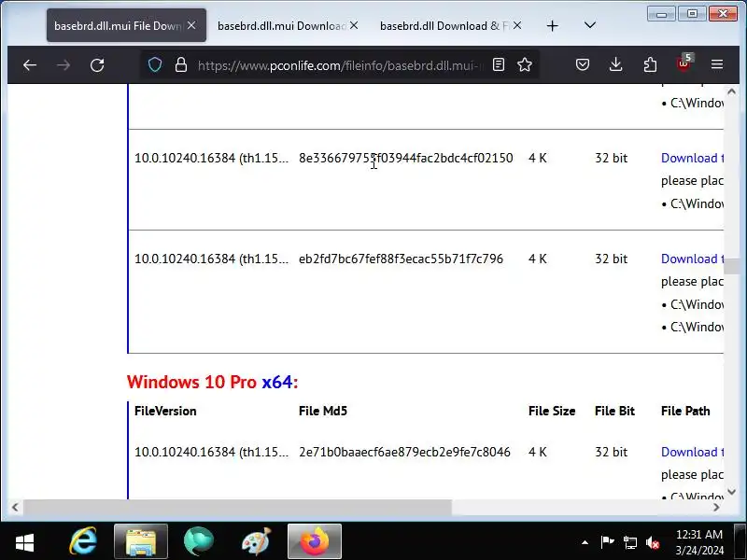Open the extensions puzzle icon
This screenshot has width=747, height=560.
pyautogui.click(x=650, y=64)
